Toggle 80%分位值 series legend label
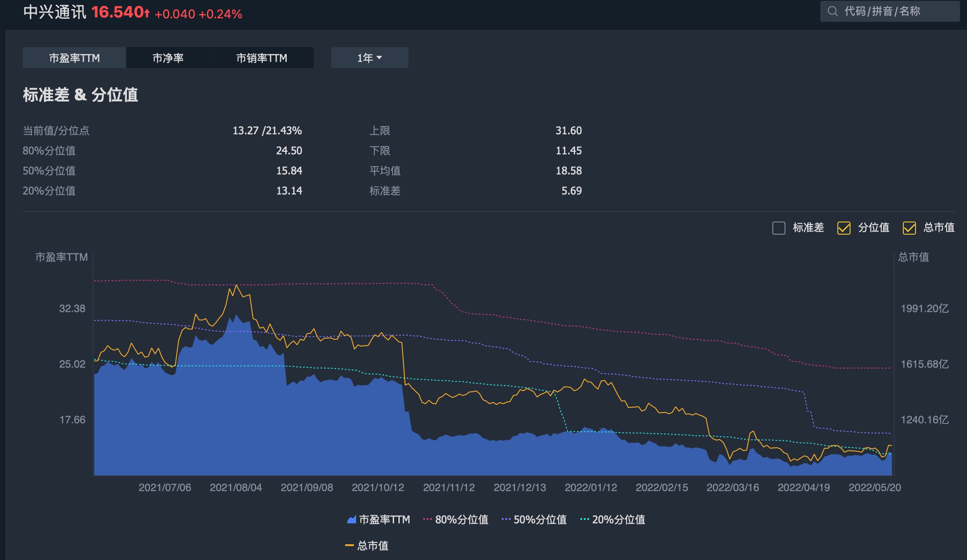967x560 pixels. point(461,519)
